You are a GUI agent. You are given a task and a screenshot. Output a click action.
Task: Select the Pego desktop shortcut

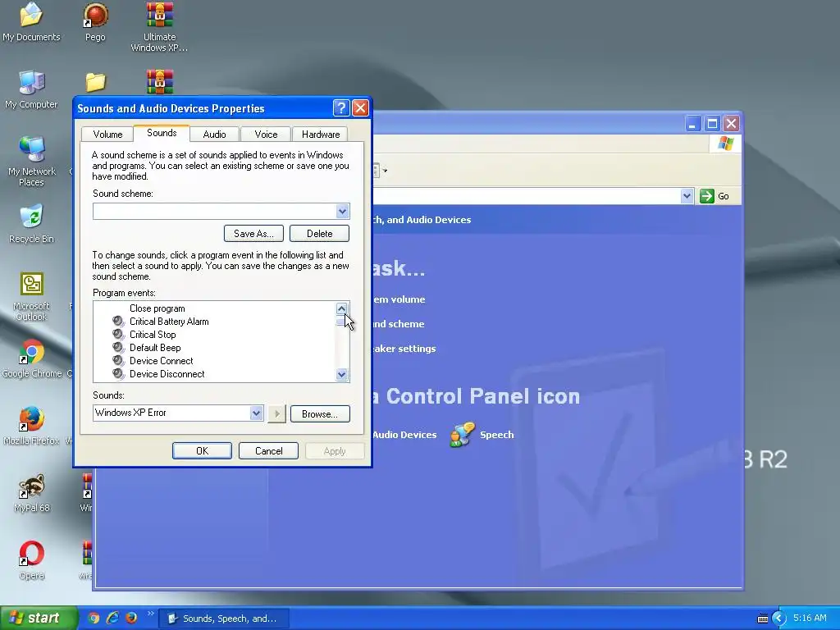(95, 21)
